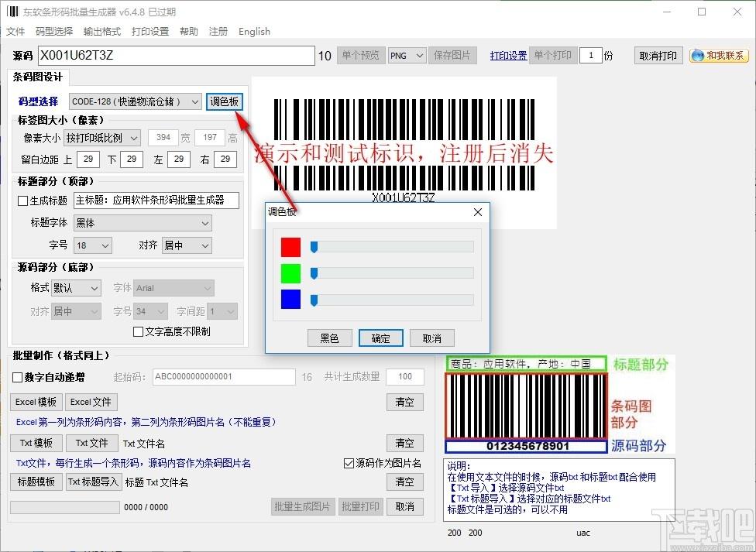
Task: Click the 和我联系 contact button icon
Action: (x=697, y=56)
